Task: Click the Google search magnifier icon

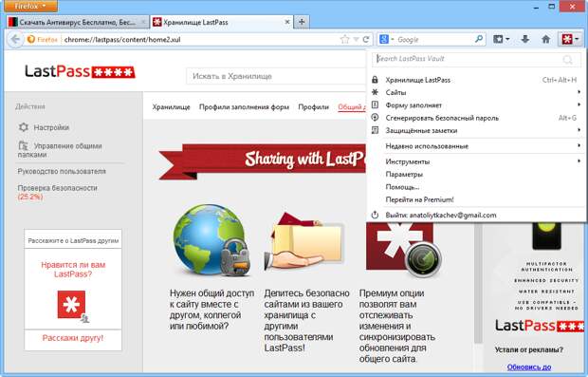Action: click(479, 39)
